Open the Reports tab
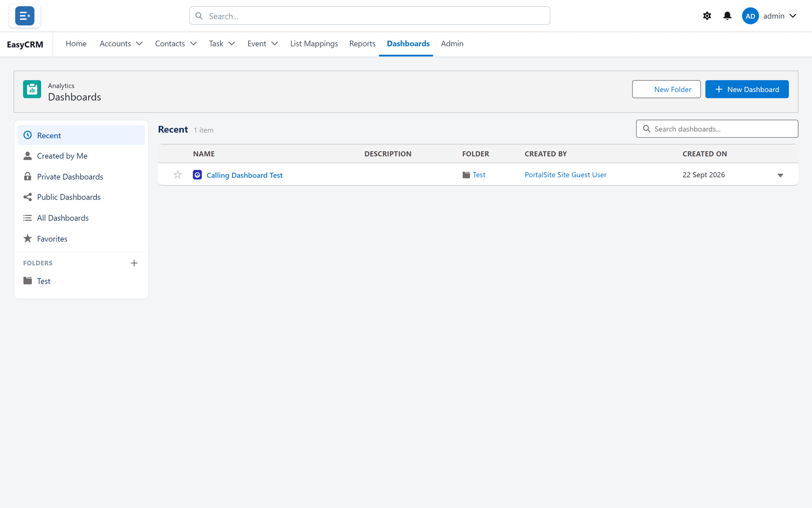Viewport: 812px width, 508px height. coord(362,43)
